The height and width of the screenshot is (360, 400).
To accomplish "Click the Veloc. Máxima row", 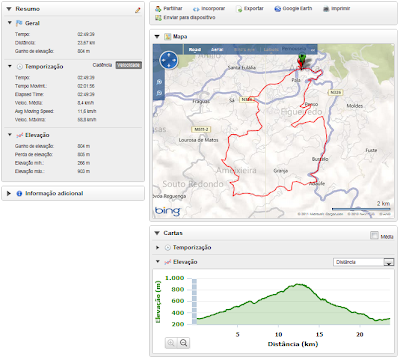I will coord(55,120).
